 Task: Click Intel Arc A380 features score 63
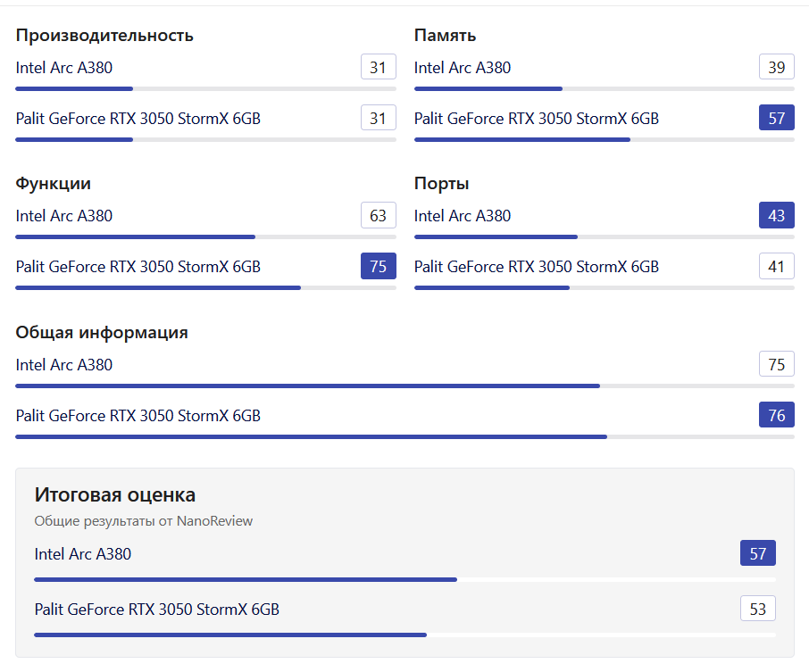pyautogui.click(x=378, y=216)
